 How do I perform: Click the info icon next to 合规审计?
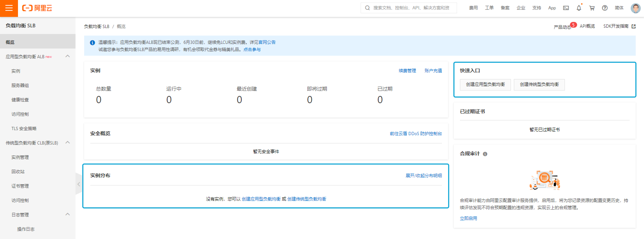pyautogui.click(x=485, y=154)
